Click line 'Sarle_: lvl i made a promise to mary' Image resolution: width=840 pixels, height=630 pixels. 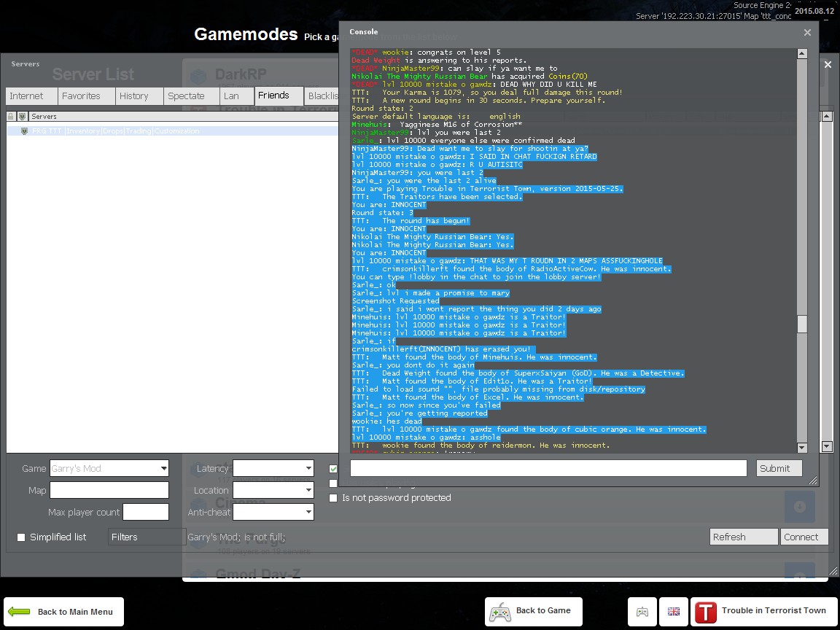coord(430,293)
